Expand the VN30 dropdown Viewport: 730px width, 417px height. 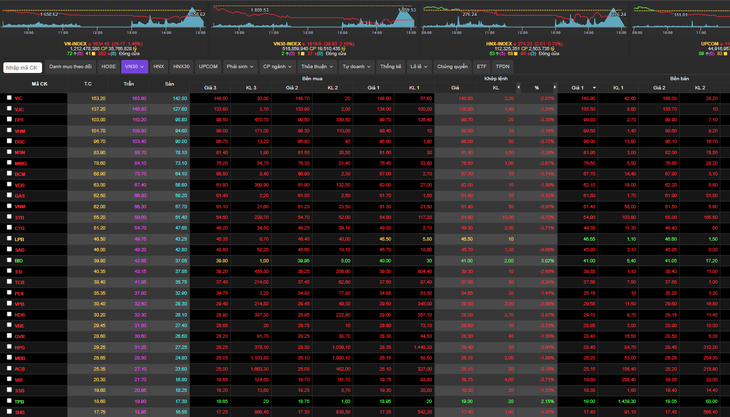pyautogui.click(x=135, y=67)
